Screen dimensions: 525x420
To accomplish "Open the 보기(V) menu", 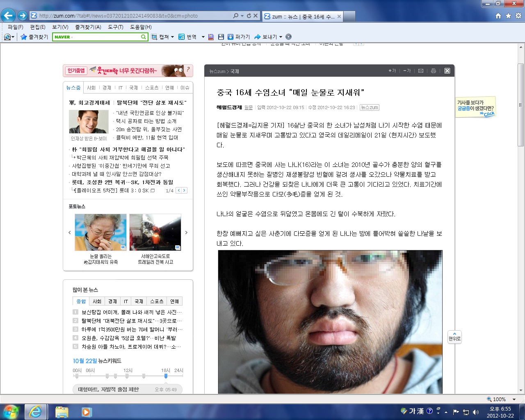I will click(60, 27).
